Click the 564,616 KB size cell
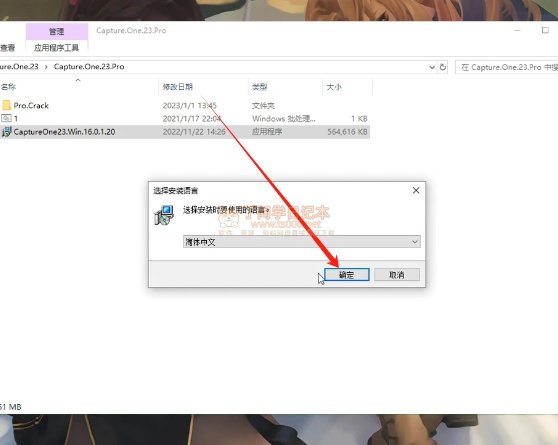This screenshot has width=558, height=445. pos(347,132)
